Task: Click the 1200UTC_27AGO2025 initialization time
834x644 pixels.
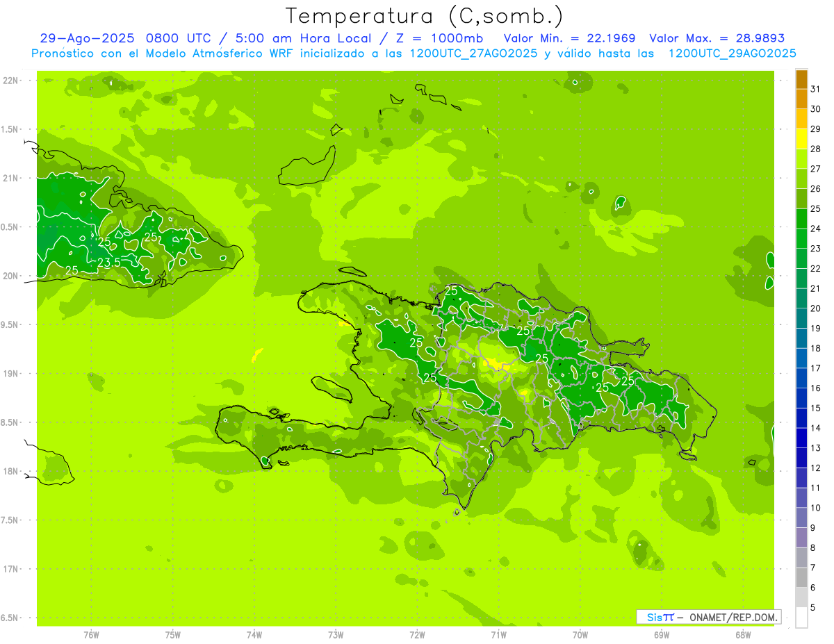Action: click(x=475, y=53)
